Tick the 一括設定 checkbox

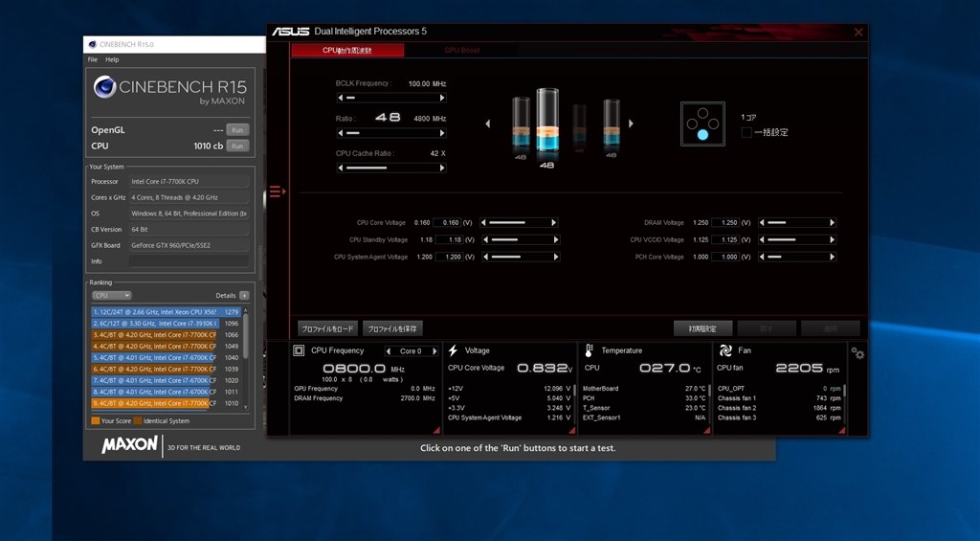pyautogui.click(x=746, y=132)
